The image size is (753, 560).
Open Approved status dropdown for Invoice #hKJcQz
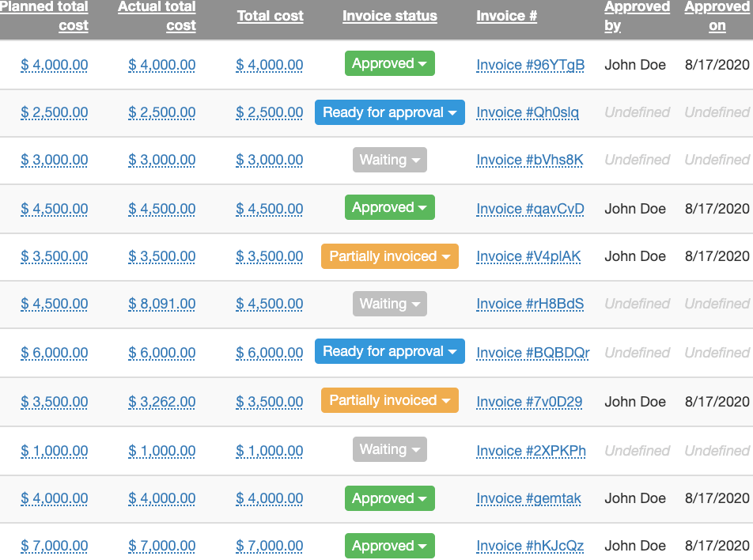(x=390, y=546)
